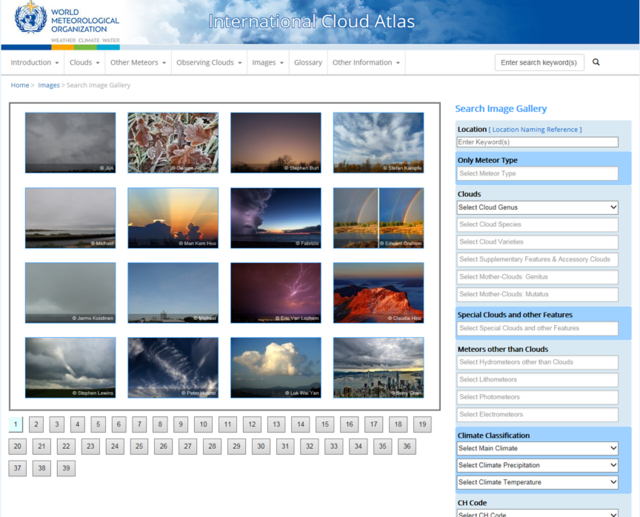640x517 pixels.
Task: Expand the Other Information menu
Action: point(366,62)
